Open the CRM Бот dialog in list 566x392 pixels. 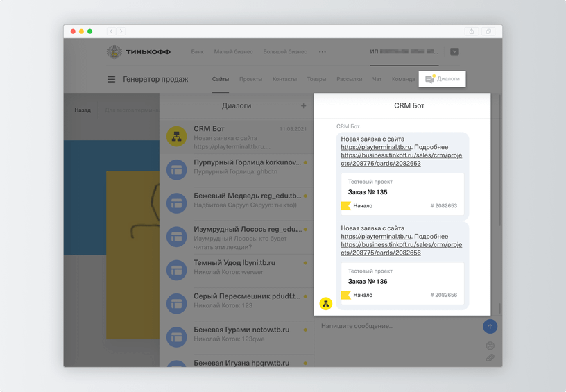[237, 137]
